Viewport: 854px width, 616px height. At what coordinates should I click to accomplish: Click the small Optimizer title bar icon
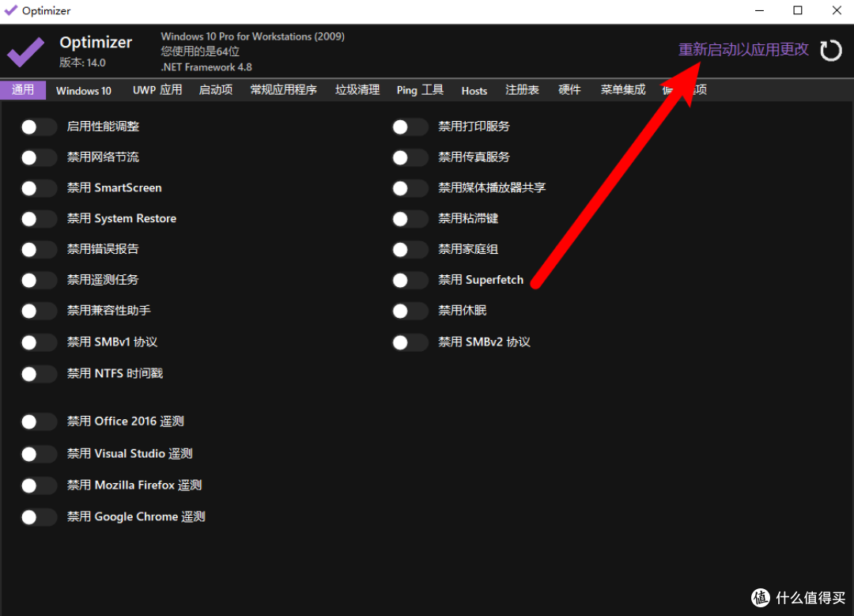pyautogui.click(x=10, y=10)
